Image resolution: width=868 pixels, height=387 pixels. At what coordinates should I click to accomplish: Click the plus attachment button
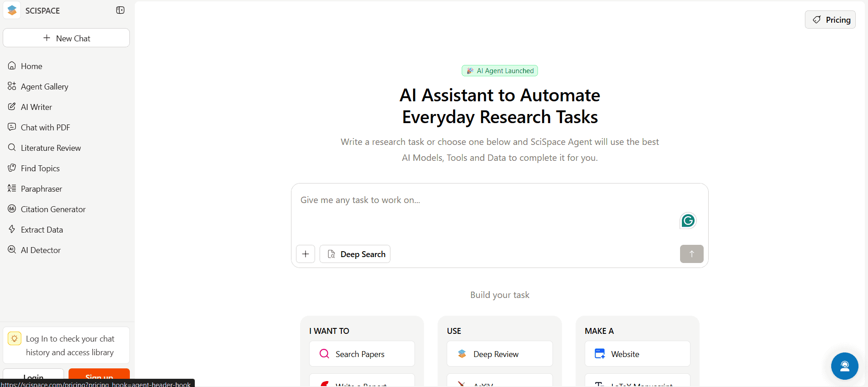(x=306, y=254)
